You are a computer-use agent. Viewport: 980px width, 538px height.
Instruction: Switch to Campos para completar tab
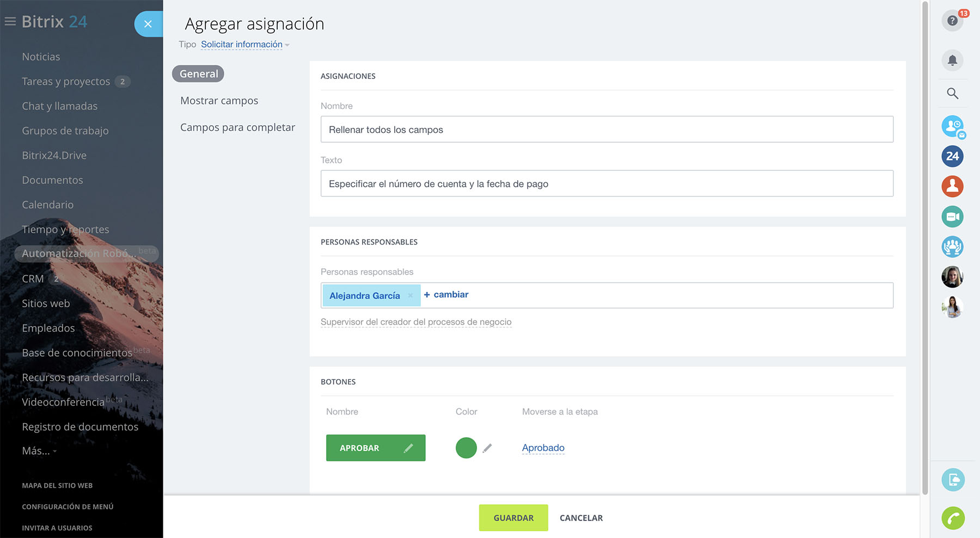click(237, 127)
